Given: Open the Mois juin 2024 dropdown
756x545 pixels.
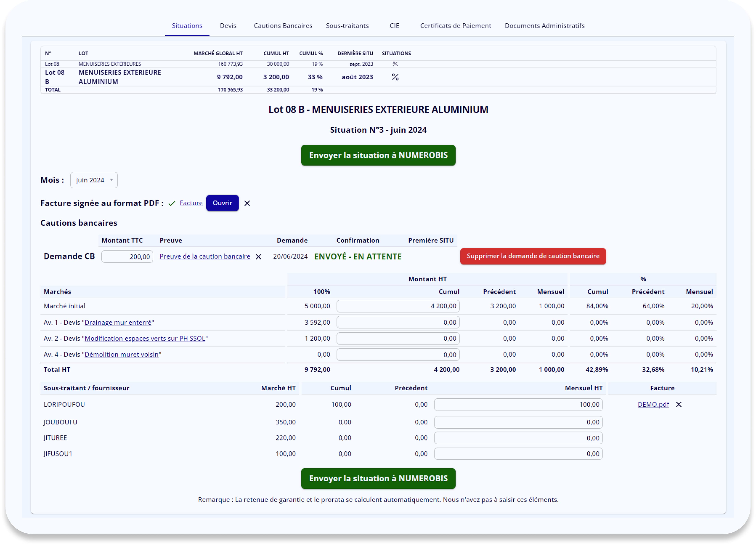Looking at the screenshot, I should tap(94, 180).
